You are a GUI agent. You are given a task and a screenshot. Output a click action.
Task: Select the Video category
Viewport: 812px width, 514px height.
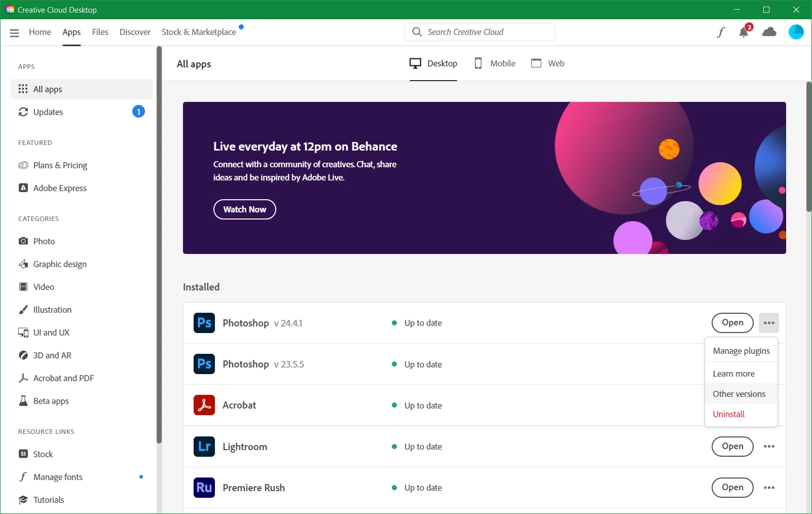click(x=81, y=287)
